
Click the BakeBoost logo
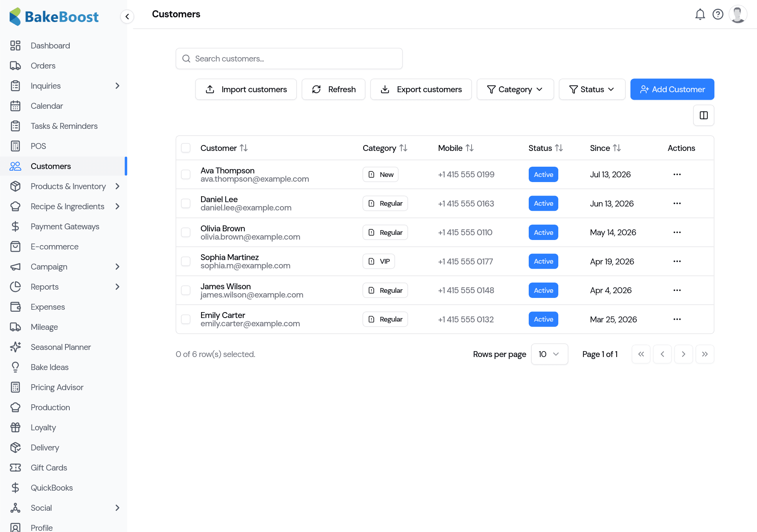click(x=54, y=17)
